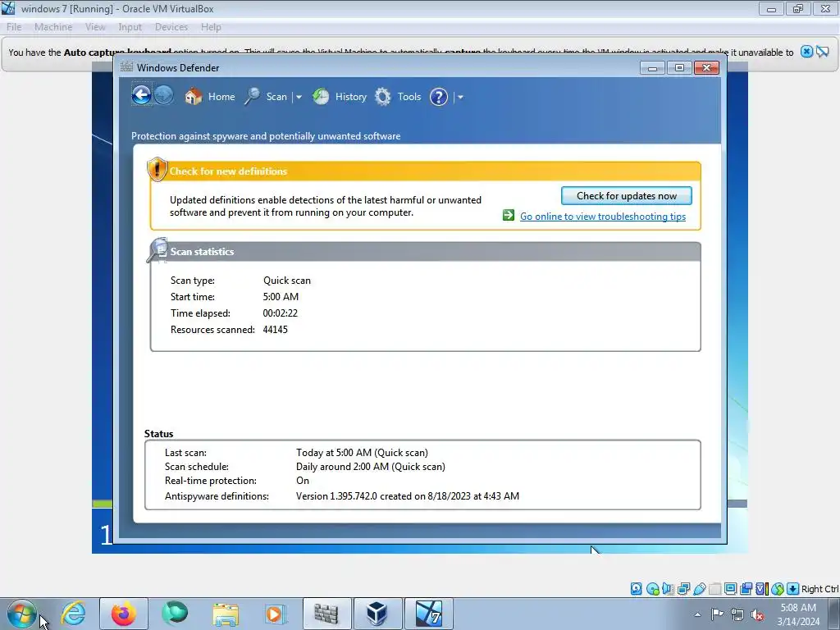This screenshot has height=630, width=840.
Task: Open the taskbar clock showing 5:08 AM
Action: pos(798,614)
